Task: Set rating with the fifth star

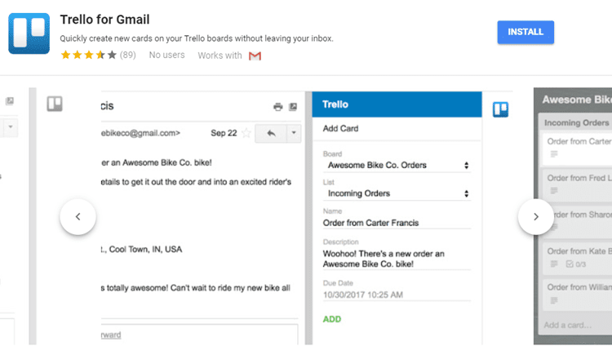Action: coord(112,55)
